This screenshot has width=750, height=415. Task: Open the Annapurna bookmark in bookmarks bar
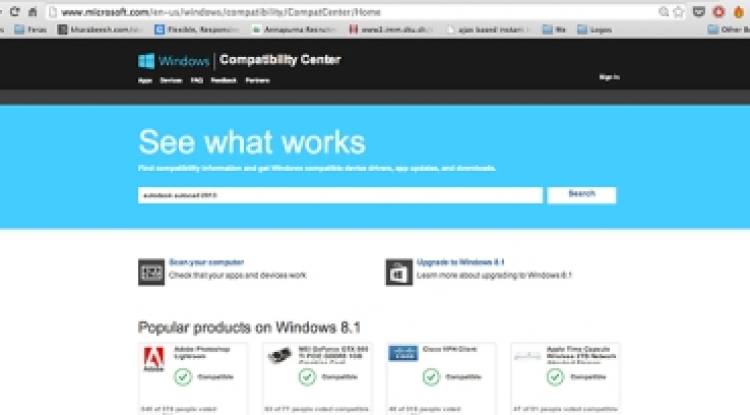[294, 30]
